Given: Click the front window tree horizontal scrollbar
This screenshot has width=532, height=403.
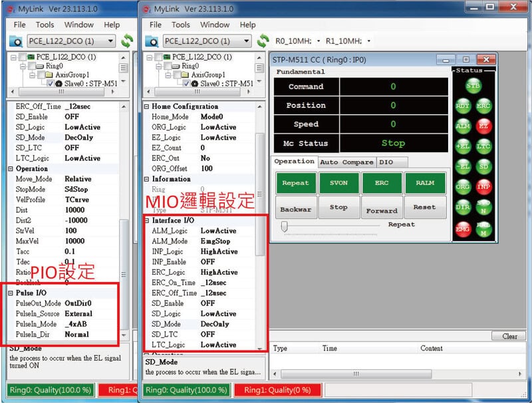Looking at the screenshot, I should pos(197,91).
